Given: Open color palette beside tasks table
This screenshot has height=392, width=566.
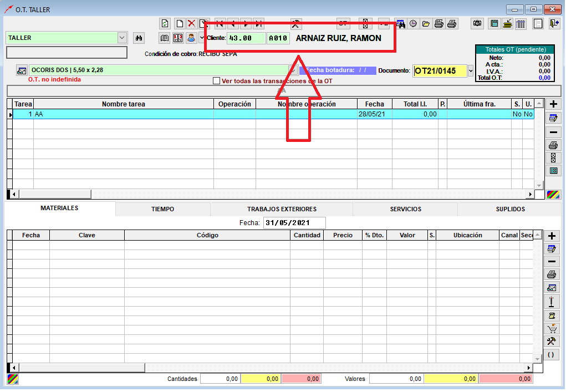Looking at the screenshot, I should (x=553, y=195).
